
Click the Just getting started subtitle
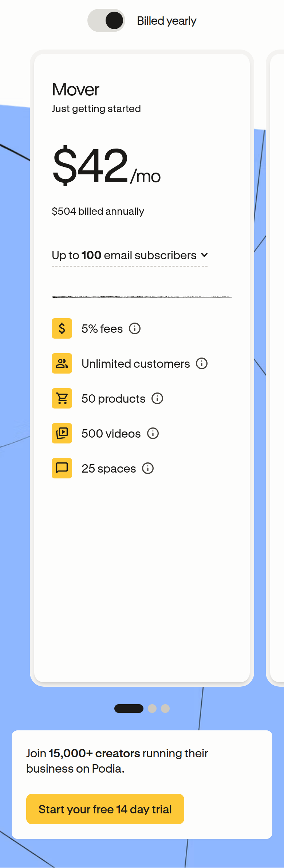[96, 108]
